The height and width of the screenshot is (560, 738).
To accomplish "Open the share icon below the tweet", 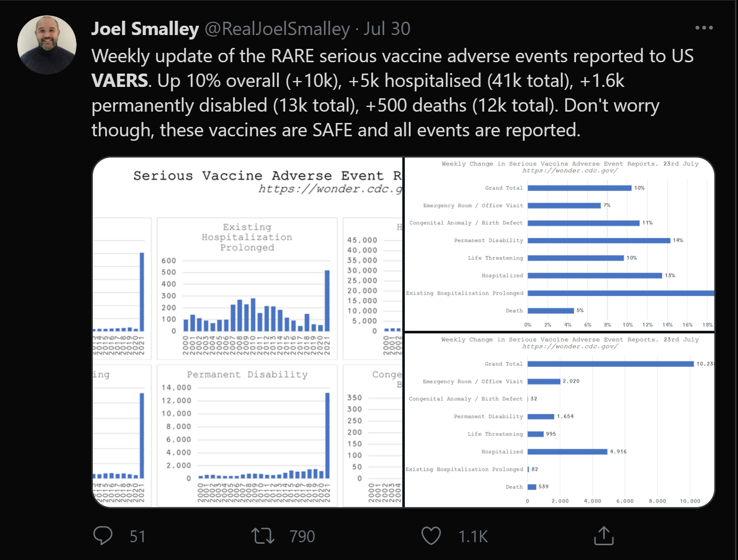I will (x=604, y=536).
